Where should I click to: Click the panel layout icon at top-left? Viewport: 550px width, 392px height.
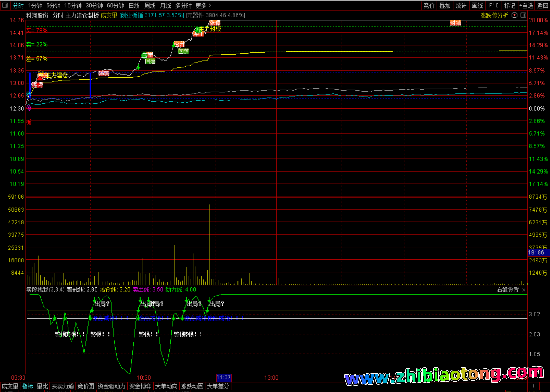point(5,6)
